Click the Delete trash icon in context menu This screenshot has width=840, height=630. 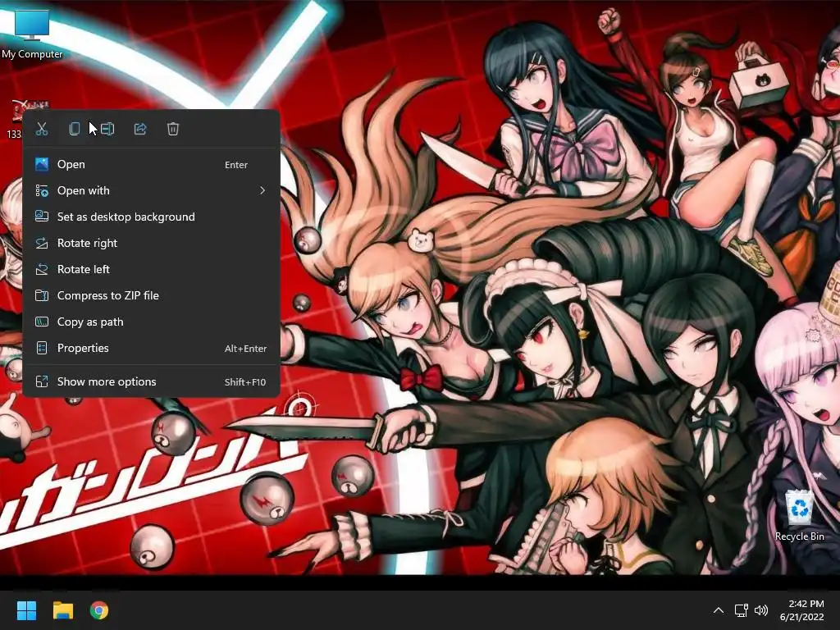[x=172, y=129]
